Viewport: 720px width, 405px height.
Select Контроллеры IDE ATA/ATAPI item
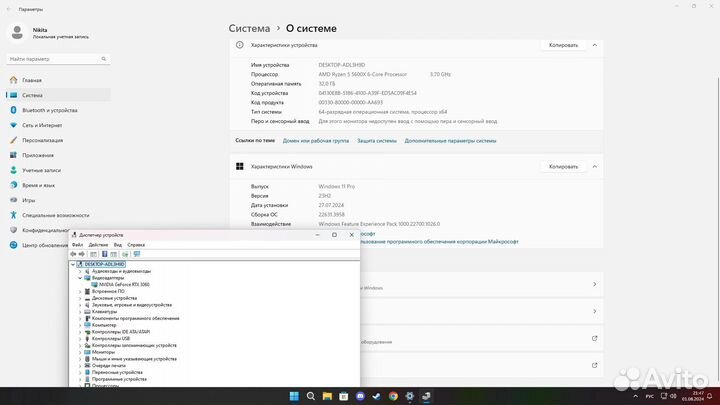121,332
